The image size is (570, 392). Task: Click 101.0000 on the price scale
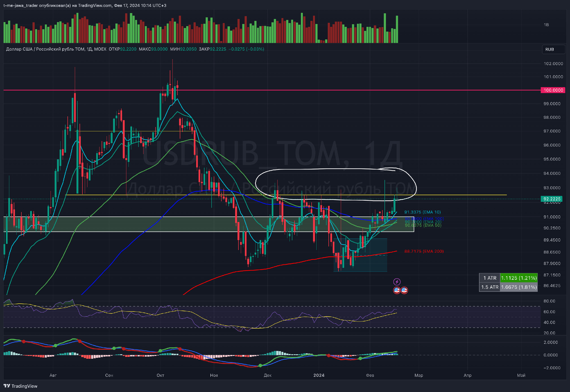pyautogui.click(x=553, y=77)
